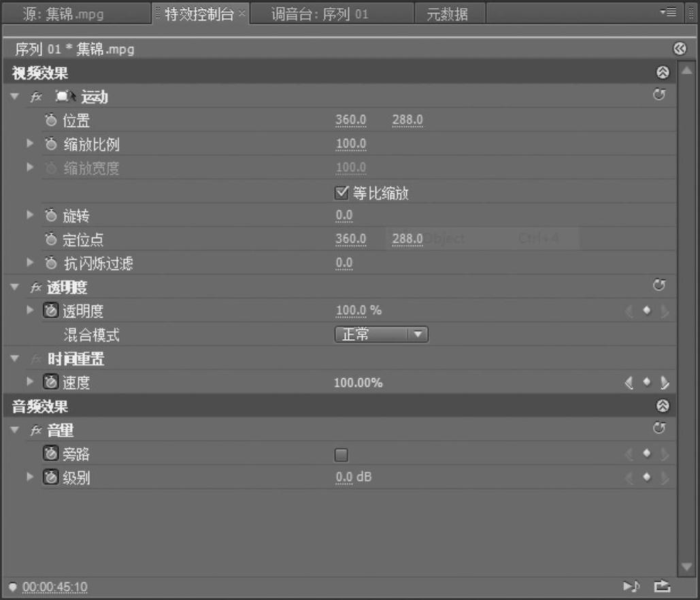Toggle animation stopwatch for 透明度 property
Screen dimensions: 700x600
pos(51,310)
